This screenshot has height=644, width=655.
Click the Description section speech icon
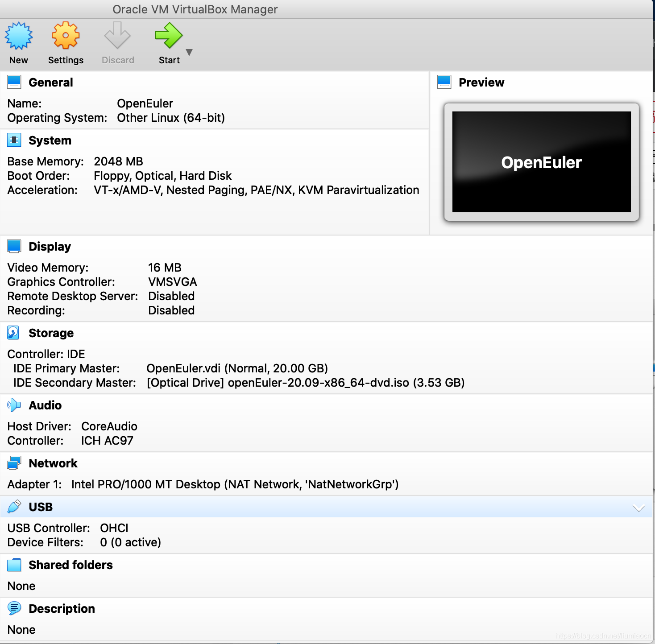(14, 608)
